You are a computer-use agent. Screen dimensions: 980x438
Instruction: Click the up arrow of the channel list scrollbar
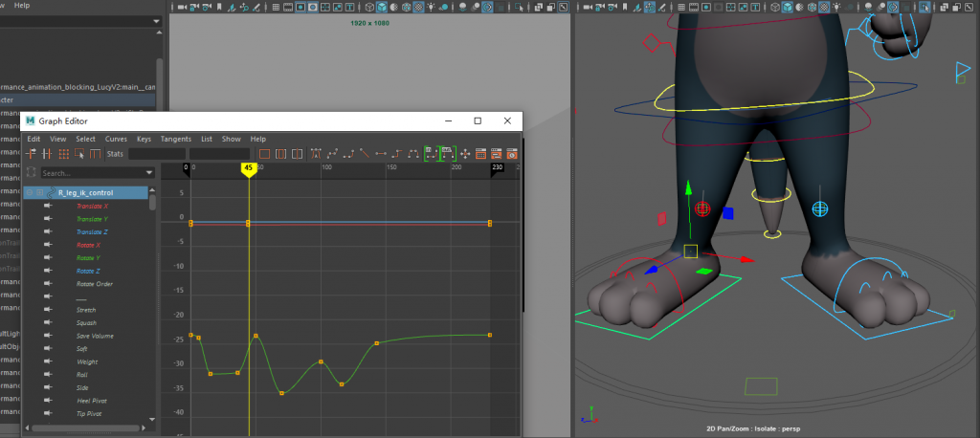point(152,190)
